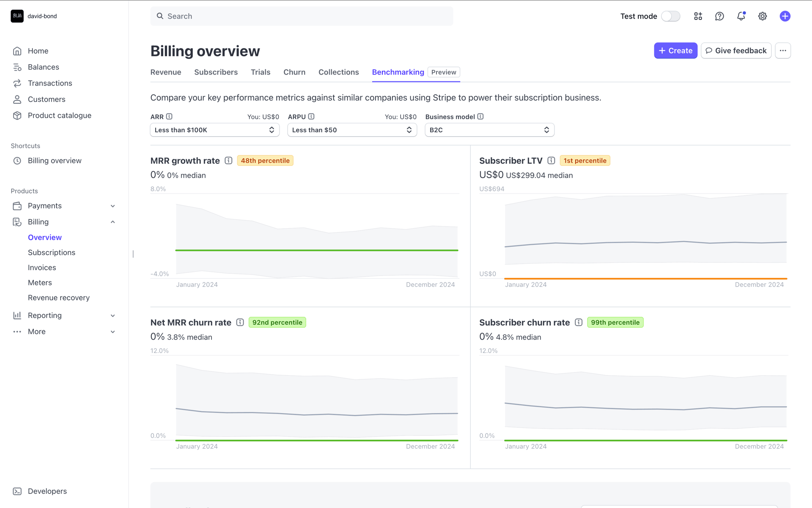Viewport: 812px width, 508px height.
Task: Click the Product catalogue box icon
Action: tap(17, 116)
